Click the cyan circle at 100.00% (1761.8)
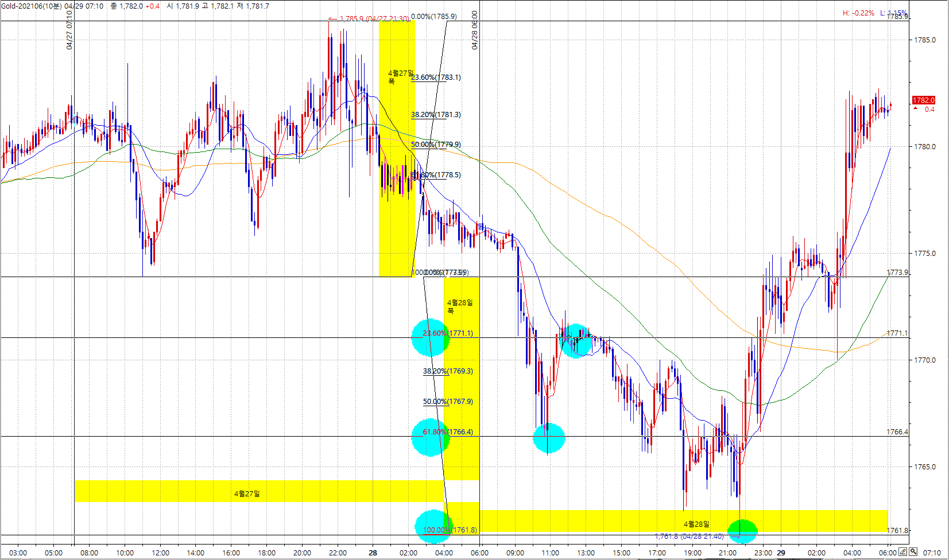Screen dimensions: 949x560 (x=433, y=527)
